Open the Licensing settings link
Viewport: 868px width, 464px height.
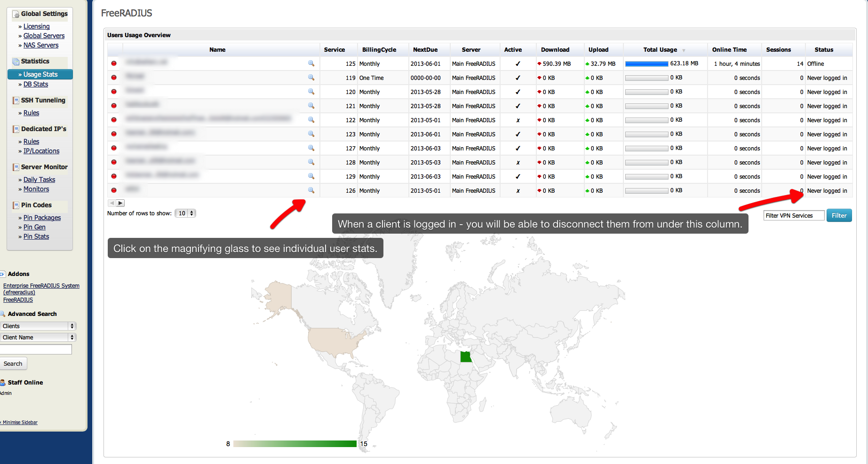(36, 26)
